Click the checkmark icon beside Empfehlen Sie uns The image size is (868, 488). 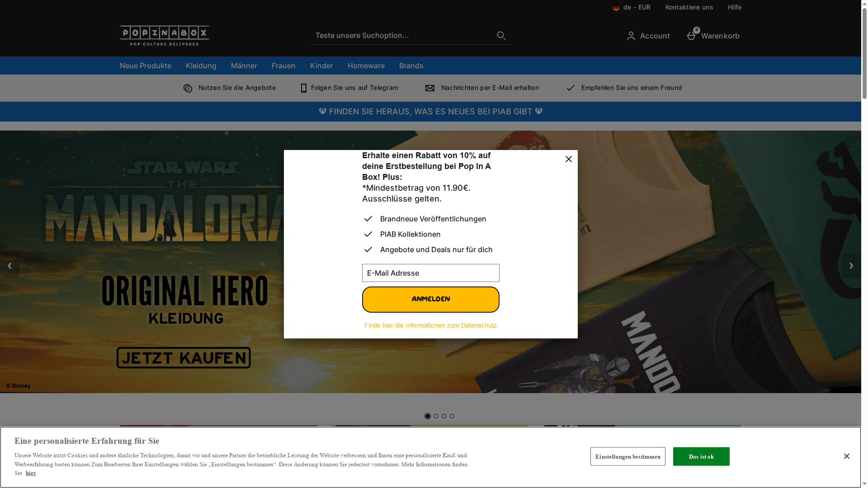coord(571,88)
